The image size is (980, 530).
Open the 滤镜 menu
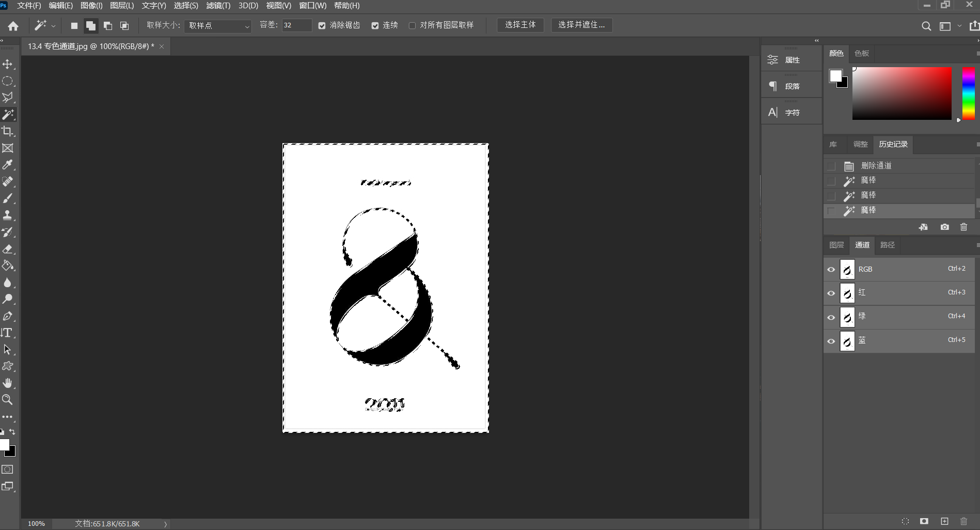[x=218, y=6]
